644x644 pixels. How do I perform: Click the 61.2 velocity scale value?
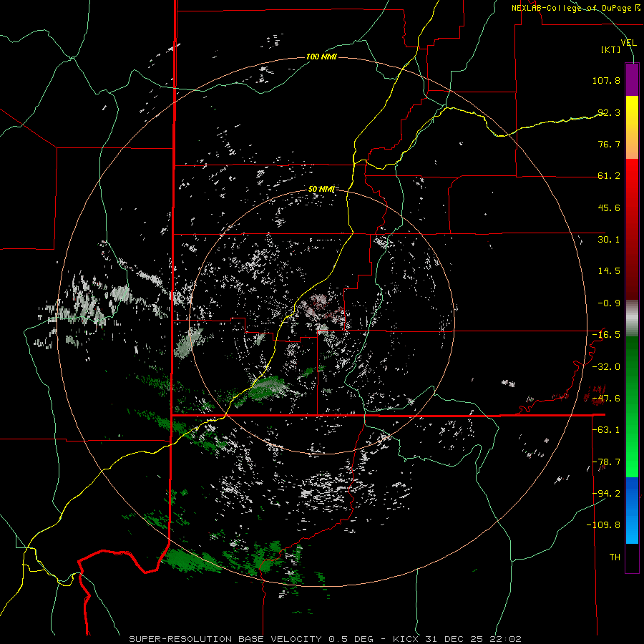point(609,176)
